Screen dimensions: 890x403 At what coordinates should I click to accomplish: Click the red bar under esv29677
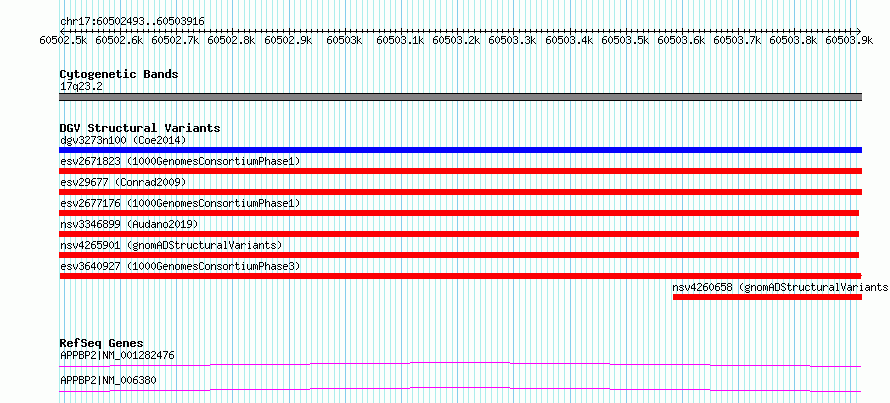[461, 192]
